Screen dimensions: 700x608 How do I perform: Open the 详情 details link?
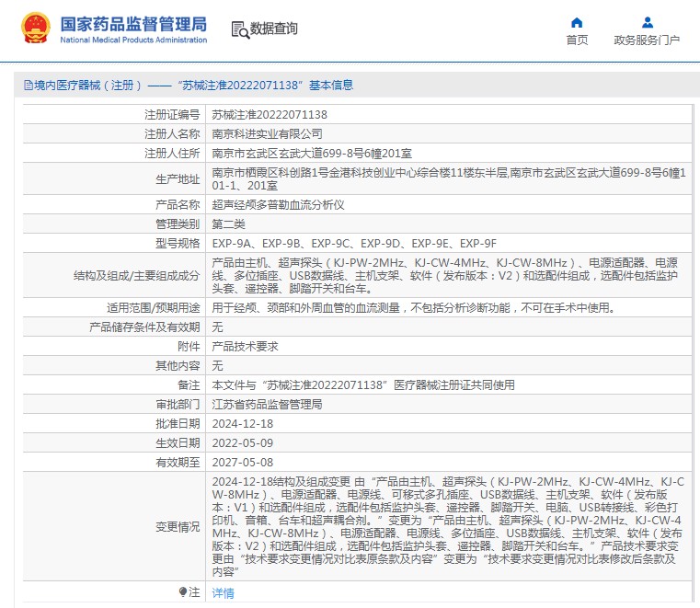[x=224, y=593]
